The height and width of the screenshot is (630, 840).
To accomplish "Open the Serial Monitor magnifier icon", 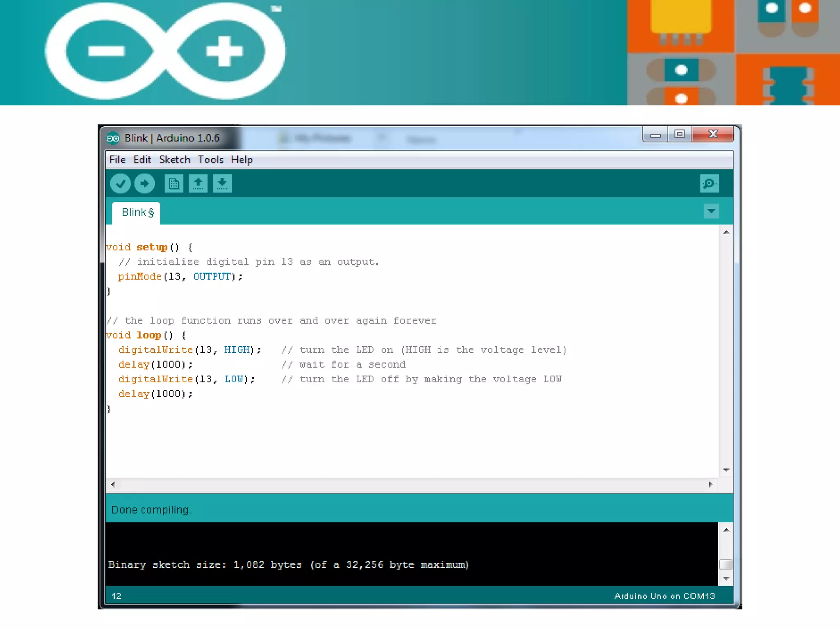I will [709, 183].
